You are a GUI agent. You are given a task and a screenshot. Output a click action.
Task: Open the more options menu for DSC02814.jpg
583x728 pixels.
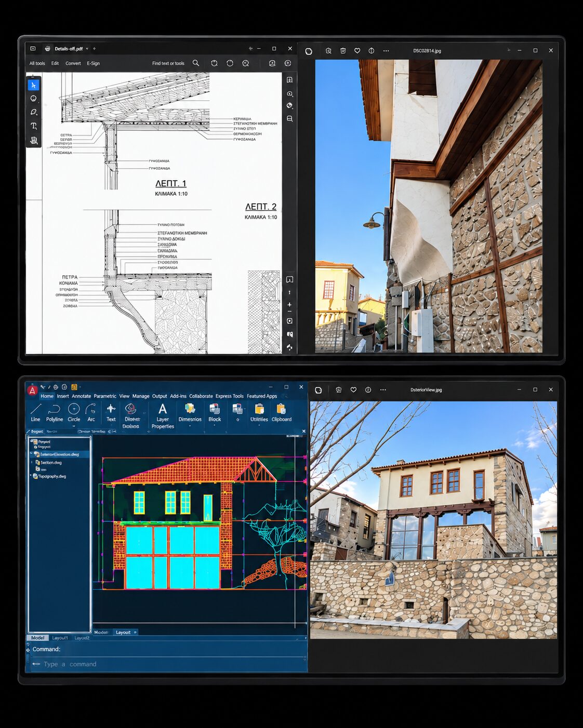click(x=386, y=51)
